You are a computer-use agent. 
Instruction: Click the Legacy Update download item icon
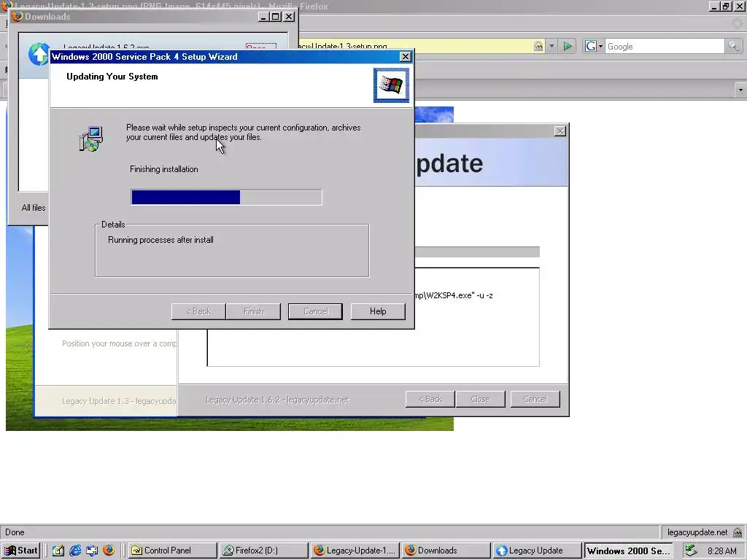(39, 54)
